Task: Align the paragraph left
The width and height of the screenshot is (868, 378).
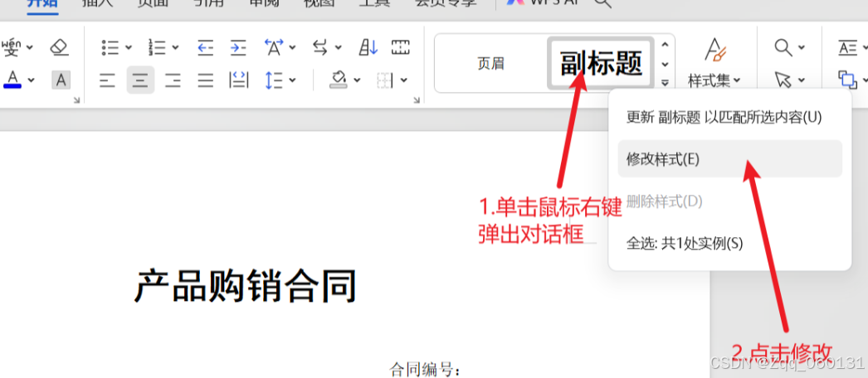Action: pos(107,80)
